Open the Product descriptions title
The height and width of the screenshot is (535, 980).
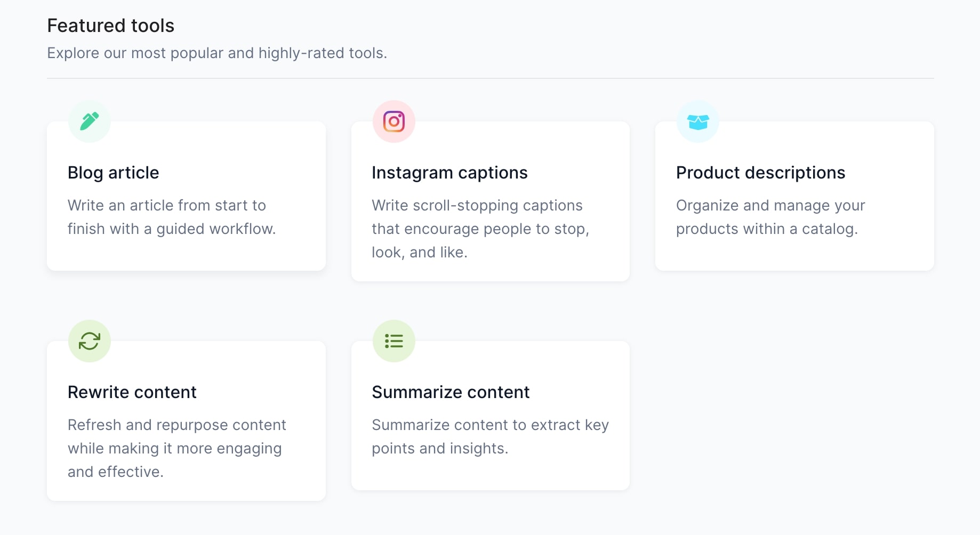point(760,173)
